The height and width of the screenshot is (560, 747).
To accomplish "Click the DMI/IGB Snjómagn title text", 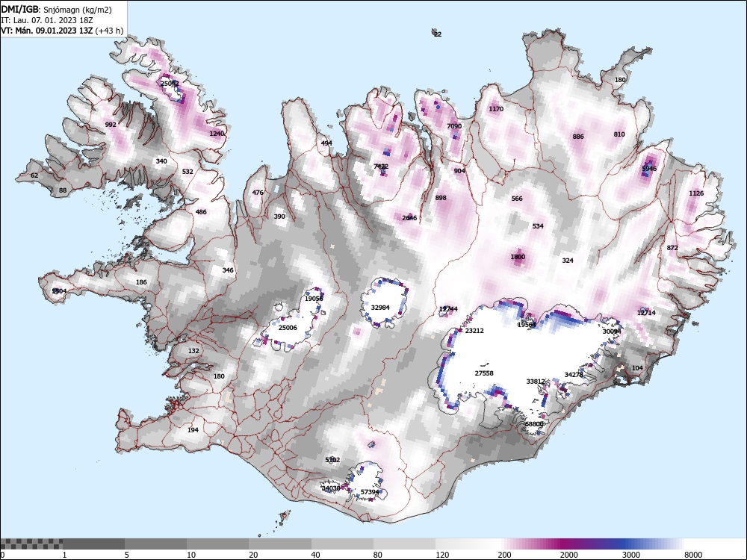I will pyautogui.click(x=56, y=10).
